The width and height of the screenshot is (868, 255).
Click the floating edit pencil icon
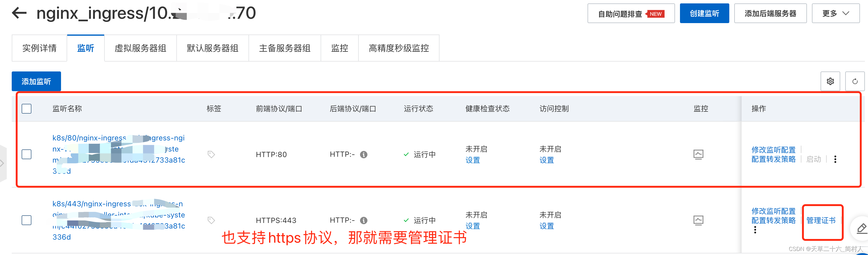(x=861, y=229)
